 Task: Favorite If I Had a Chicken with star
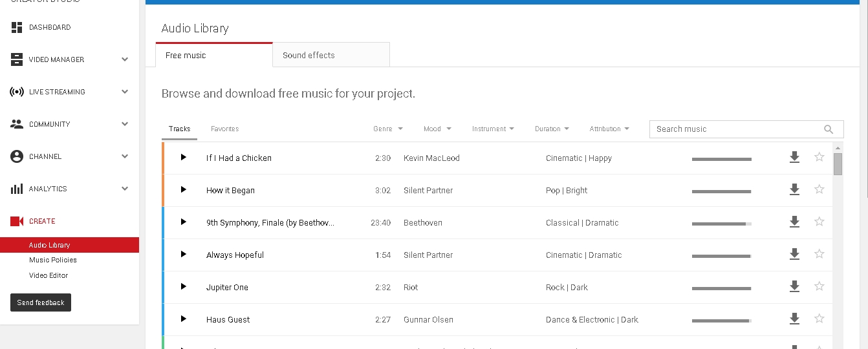(x=819, y=157)
